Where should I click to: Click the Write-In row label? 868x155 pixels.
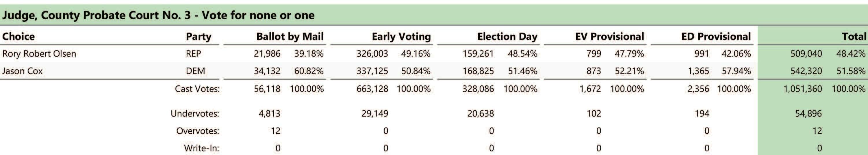point(201,148)
